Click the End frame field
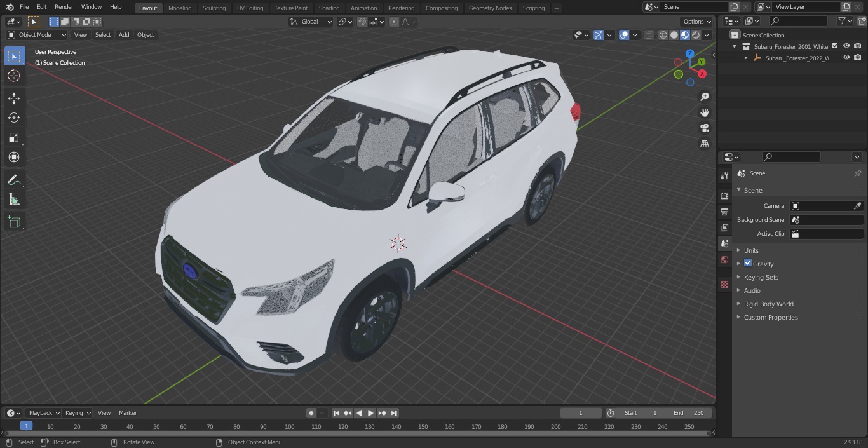Image resolution: width=868 pixels, height=448 pixels. (689, 413)
